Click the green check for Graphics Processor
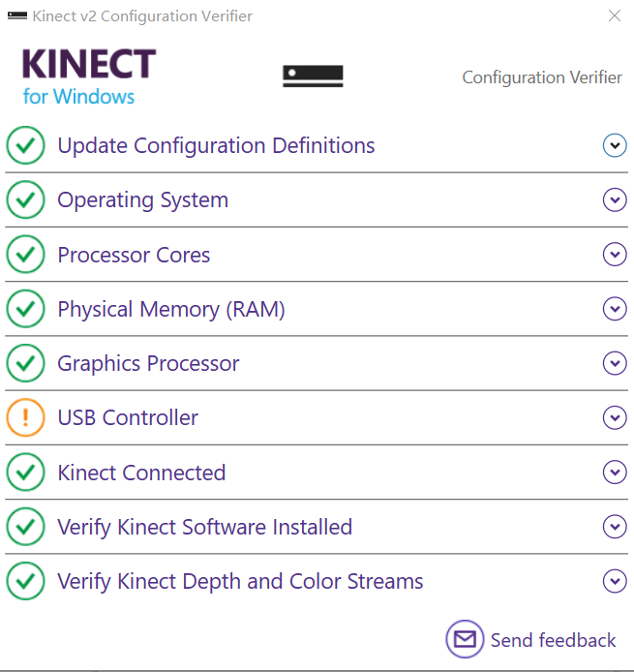Image resolution: width=634 pixels, height=672 pixels. [x=25, y=364]
